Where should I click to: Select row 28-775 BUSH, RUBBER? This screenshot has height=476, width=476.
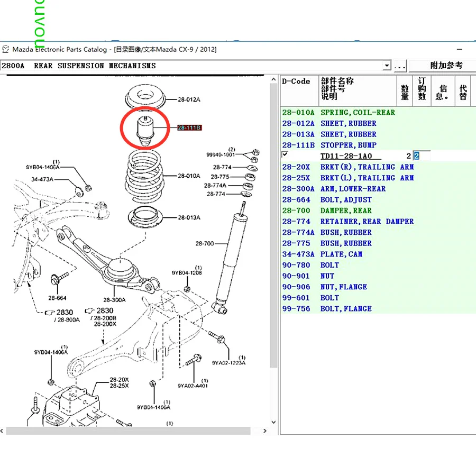378,243
